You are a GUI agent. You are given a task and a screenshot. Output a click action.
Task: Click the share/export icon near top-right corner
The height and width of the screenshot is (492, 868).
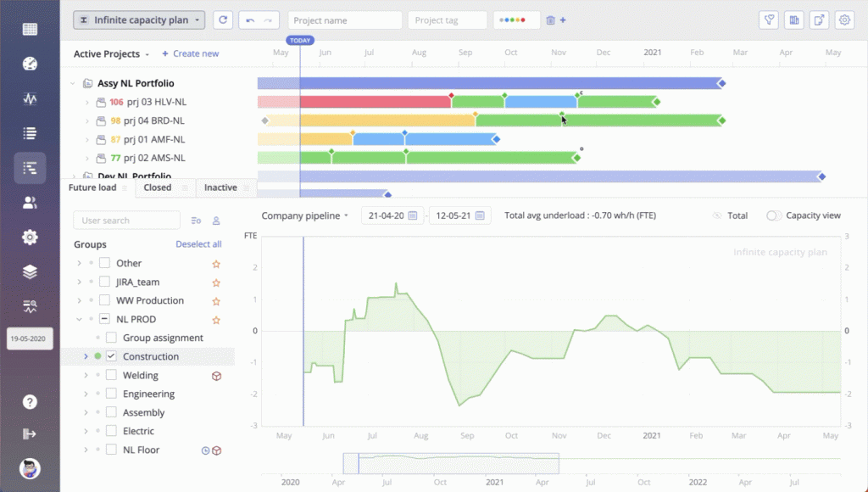pyautogui.click(x=819, y=19)
